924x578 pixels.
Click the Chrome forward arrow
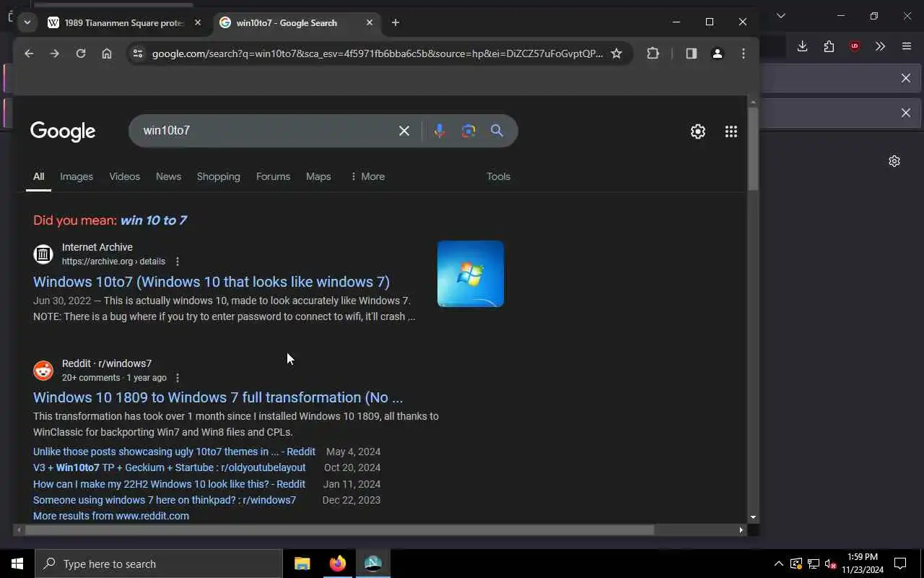55,53
